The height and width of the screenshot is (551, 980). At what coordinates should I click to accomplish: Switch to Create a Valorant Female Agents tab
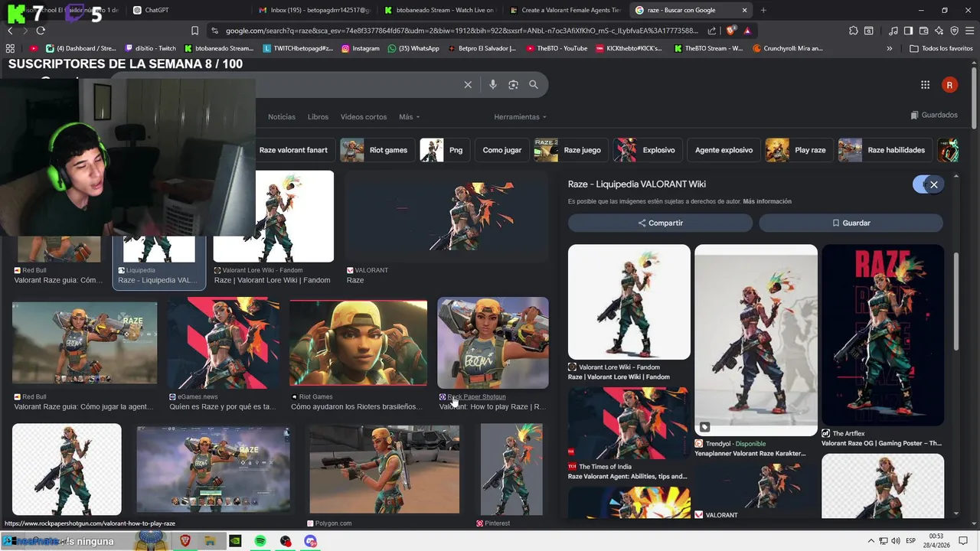(567, 10)
